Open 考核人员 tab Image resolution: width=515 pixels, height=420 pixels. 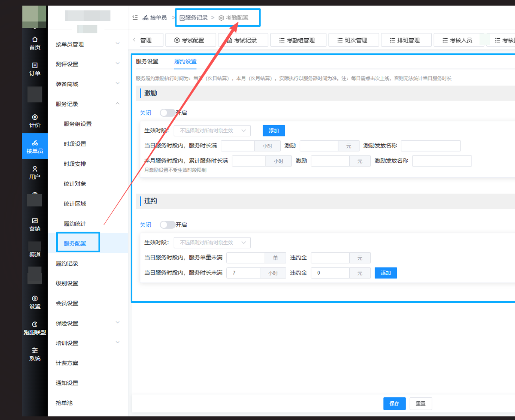[x=458, y=40]
